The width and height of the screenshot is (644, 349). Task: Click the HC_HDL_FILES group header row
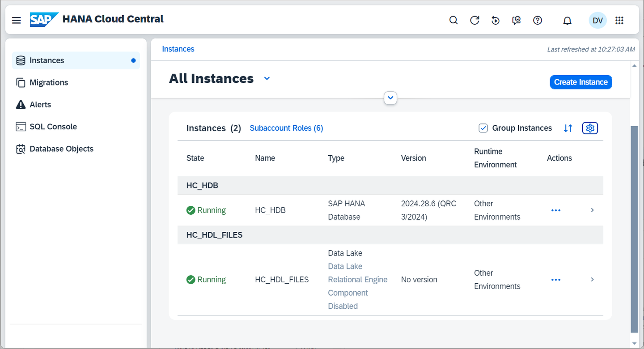[390, 235]
